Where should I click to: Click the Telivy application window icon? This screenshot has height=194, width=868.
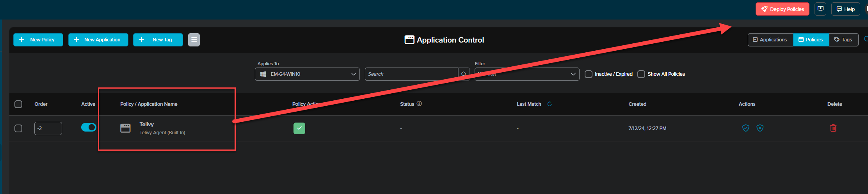125,128
